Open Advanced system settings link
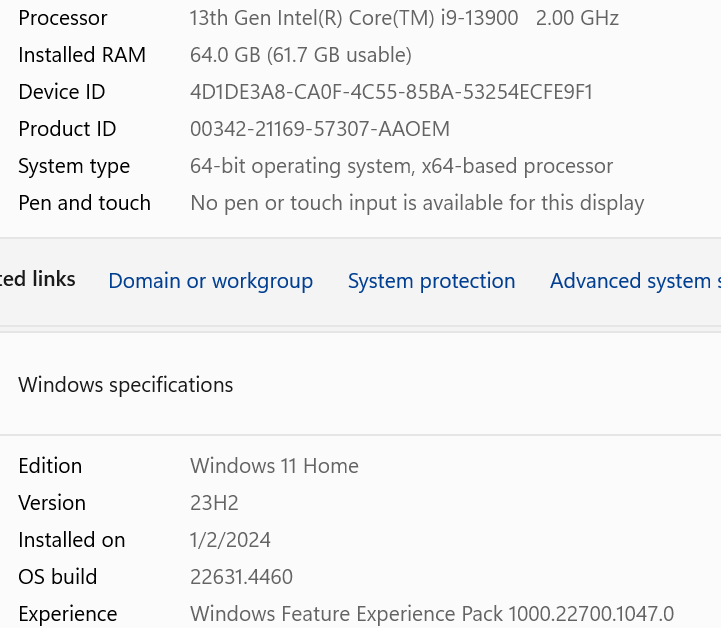Screen dimensions: 721x628 click(635, 281)
